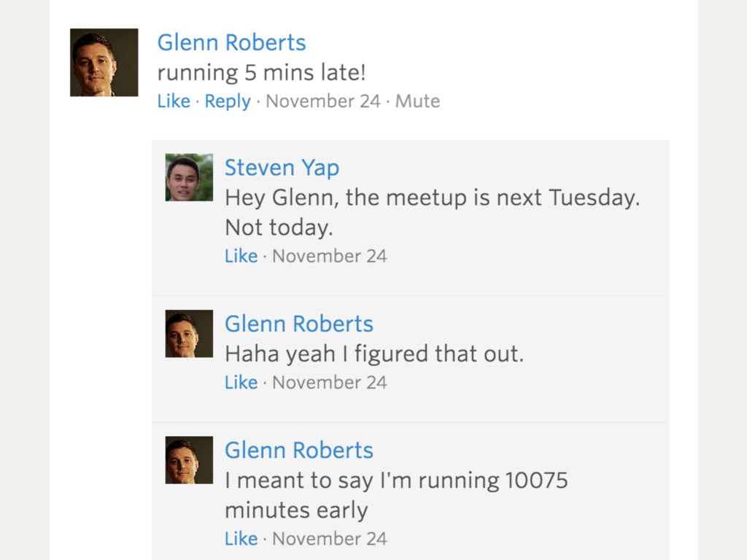The height and width of the screenshot is (560, 747).
Task: Open Steven Yap's profile name link
Action: coord(282,168)
